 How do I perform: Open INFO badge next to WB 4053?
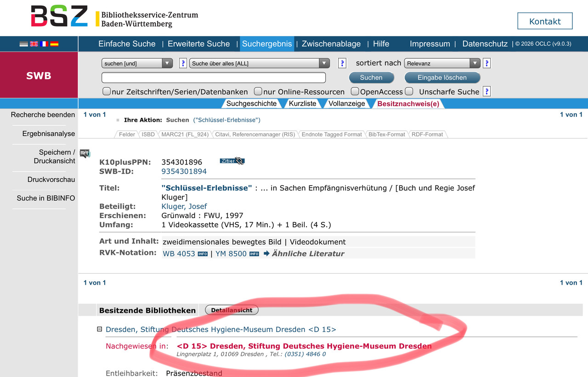(203, 254)
